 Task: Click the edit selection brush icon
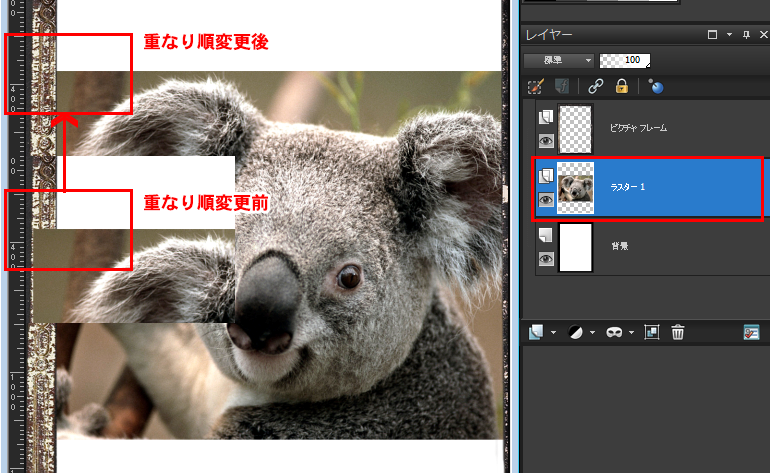(535, 87)
